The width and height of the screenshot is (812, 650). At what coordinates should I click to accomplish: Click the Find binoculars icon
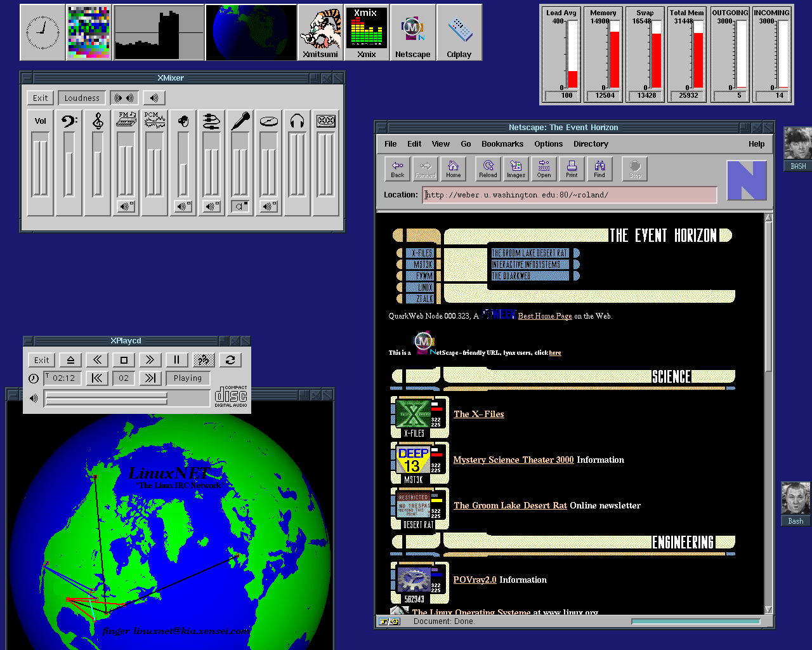[x=599, y=169]
